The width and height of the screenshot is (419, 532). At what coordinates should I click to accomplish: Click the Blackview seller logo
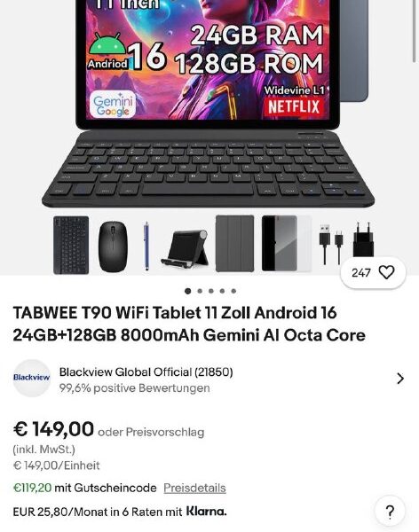(x=32, y=378)
